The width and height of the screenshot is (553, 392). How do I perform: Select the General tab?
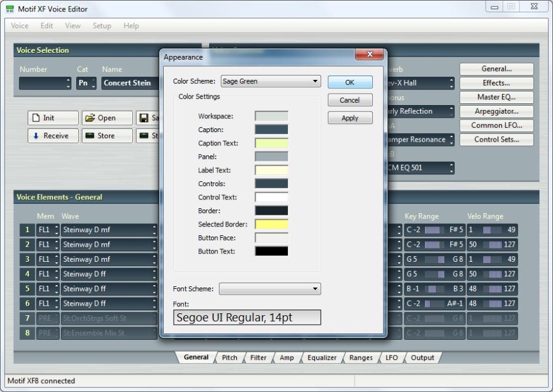click(196, 357)
